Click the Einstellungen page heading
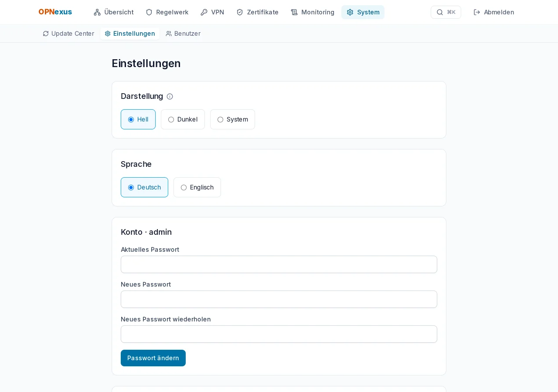This screenshot has width=558, height=392. [x=146, y=63]
